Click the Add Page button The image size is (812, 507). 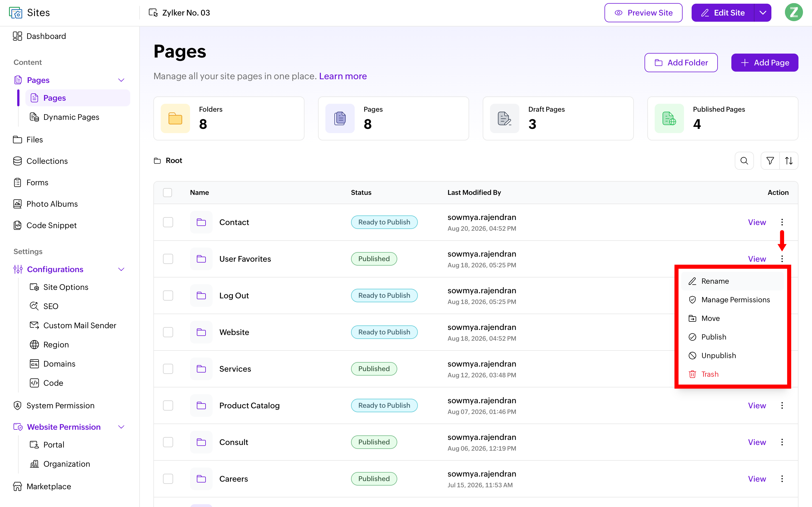coord(765,63)
